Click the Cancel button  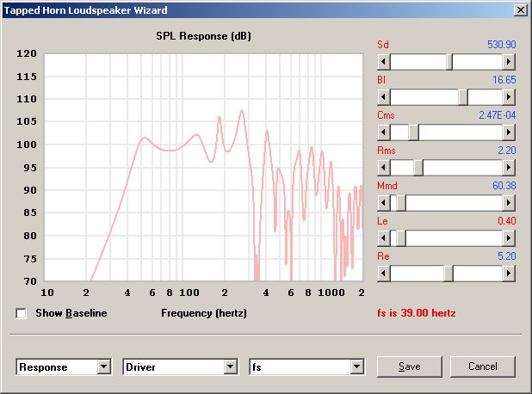[x=482, y=366]
